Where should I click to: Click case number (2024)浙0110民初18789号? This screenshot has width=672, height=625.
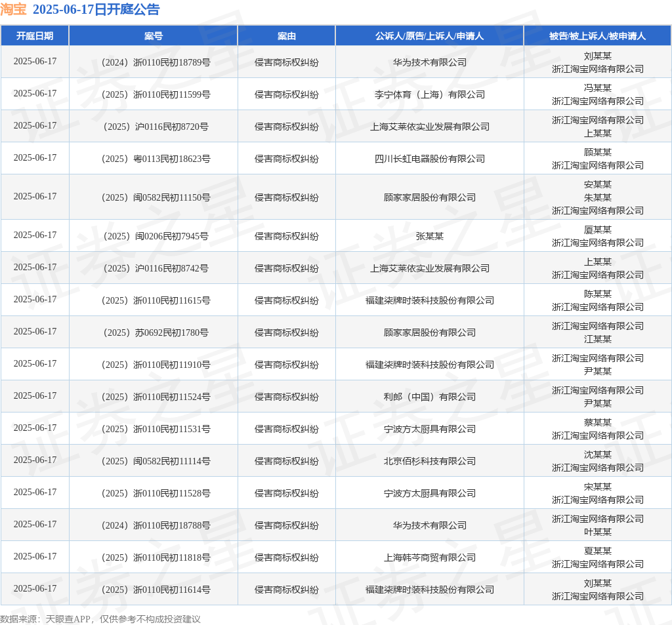click(x=156, y=62)
